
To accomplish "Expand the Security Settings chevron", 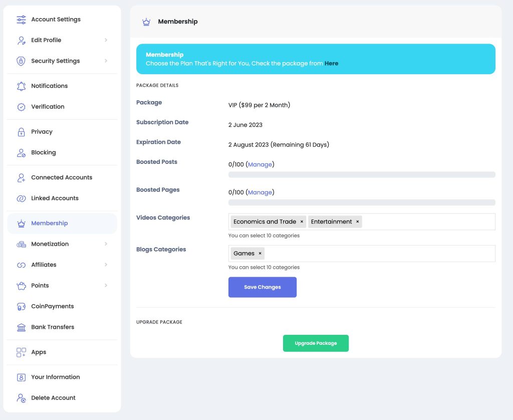I will (x=106, y=61).
